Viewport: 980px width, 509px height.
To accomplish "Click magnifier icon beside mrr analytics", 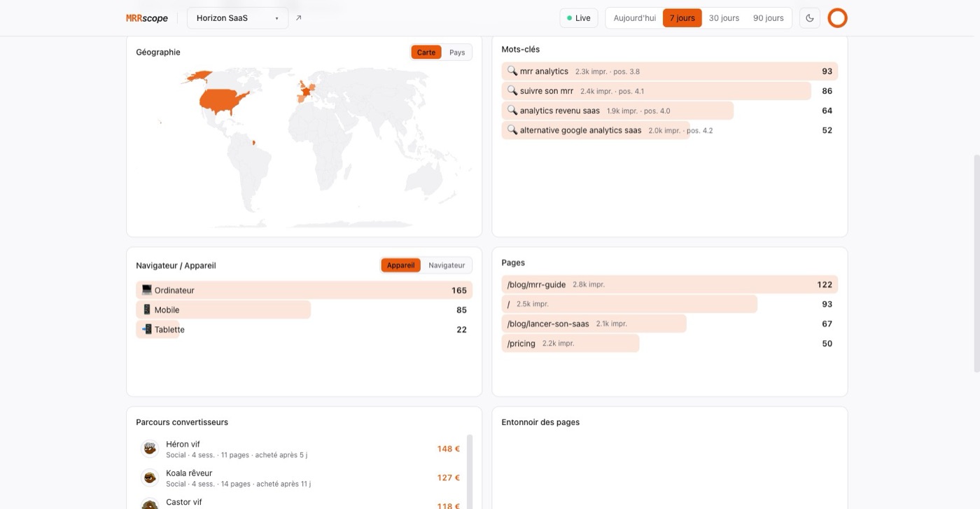I will (x=512, y=71).
